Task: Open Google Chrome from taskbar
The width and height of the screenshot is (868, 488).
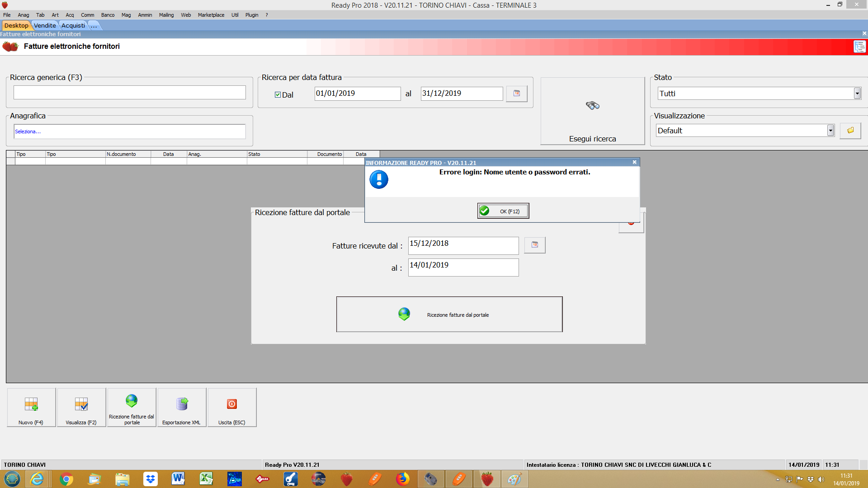Action: tap(66, 479)
